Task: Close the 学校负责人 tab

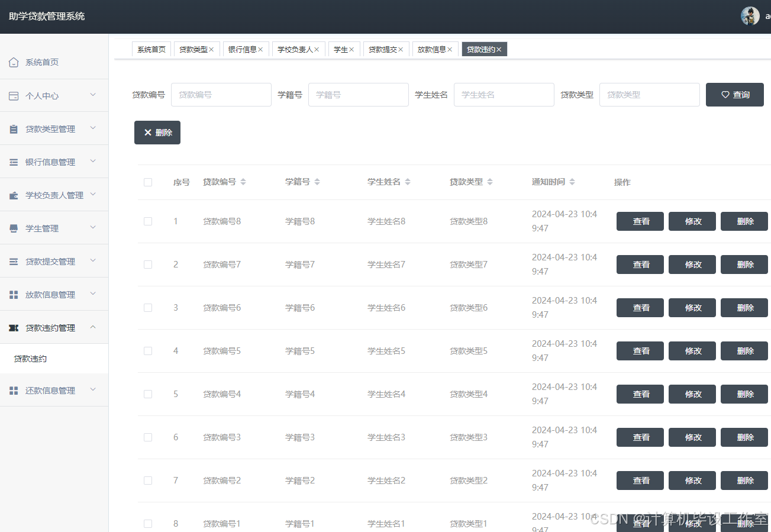Action: pos(317,50)
